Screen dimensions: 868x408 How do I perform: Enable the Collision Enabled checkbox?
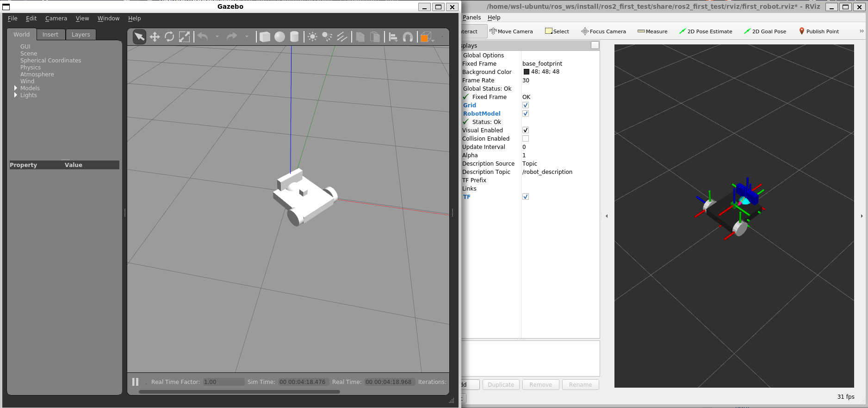pyautogui.click(x=526, y=139)
